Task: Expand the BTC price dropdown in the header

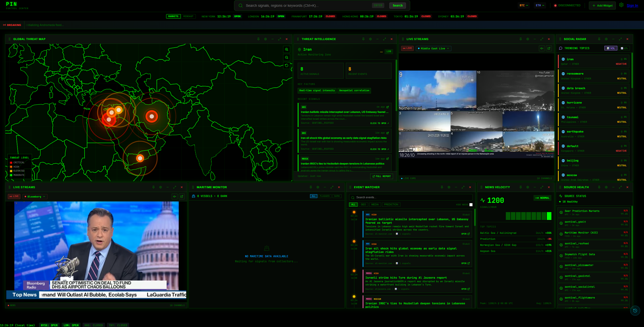Action: click(523, 5)
